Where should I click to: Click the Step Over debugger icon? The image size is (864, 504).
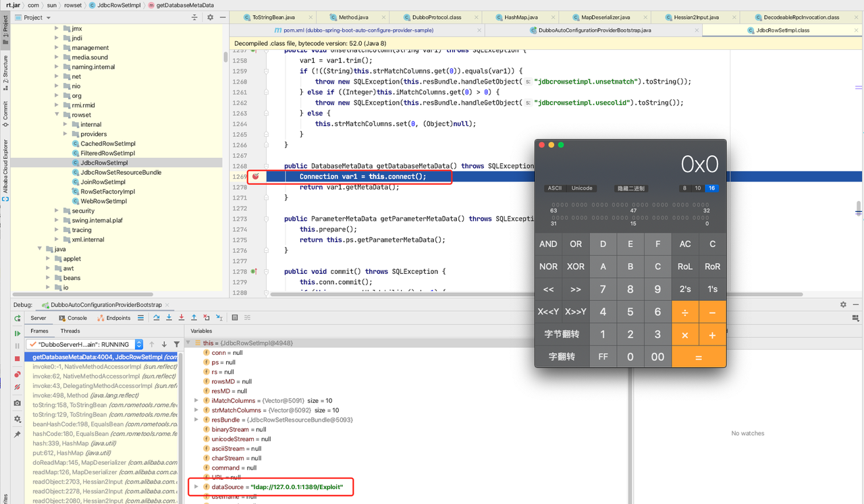tap(157, 318)
